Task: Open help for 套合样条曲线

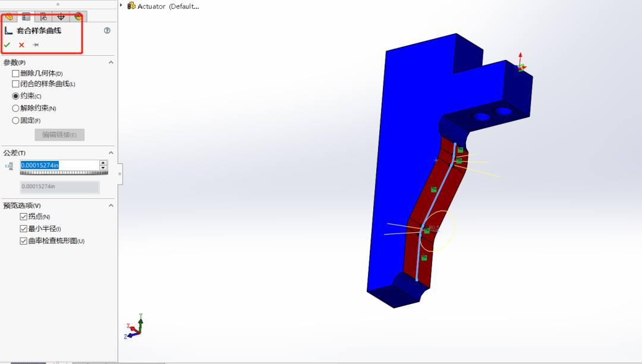Action: [x=107, y=30]
